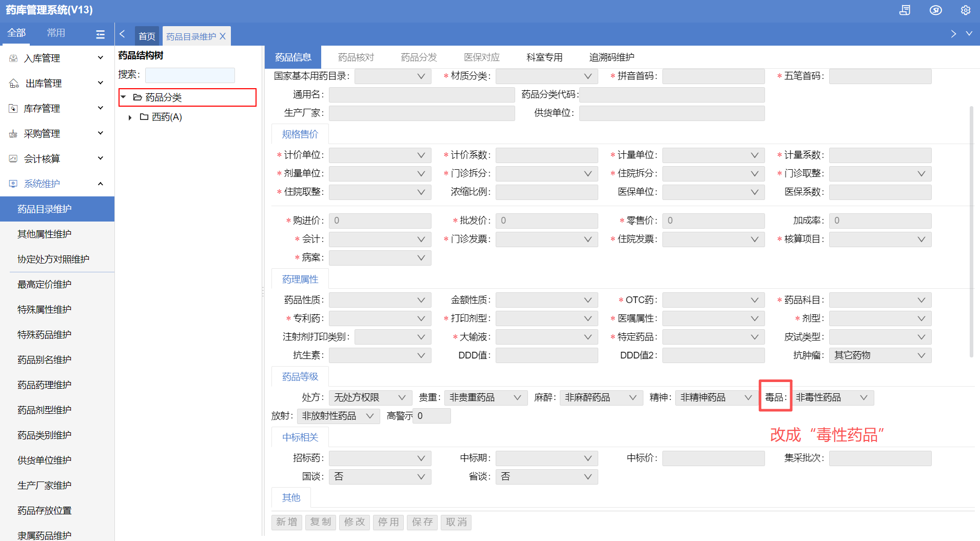Viewport: 980px width, 541px height.
Task: Click the 修改 button
Action: pyautogui.click(x=355, y=522)
